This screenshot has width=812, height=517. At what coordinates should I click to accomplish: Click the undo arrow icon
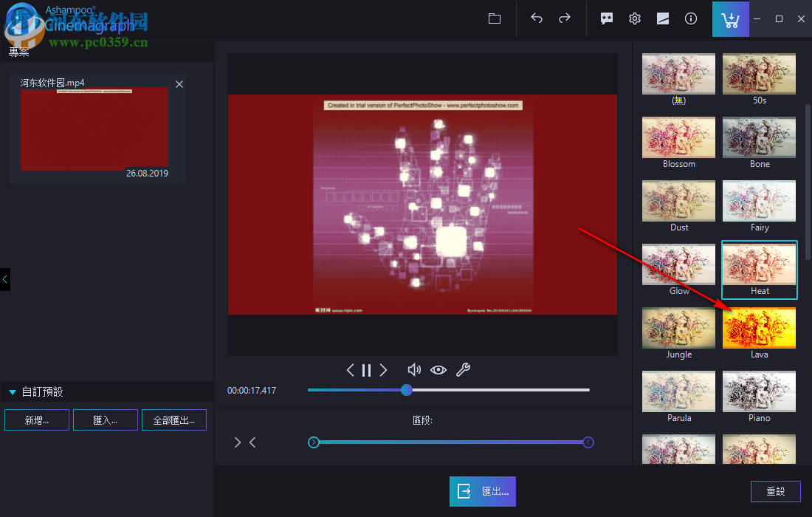point(537,19)
